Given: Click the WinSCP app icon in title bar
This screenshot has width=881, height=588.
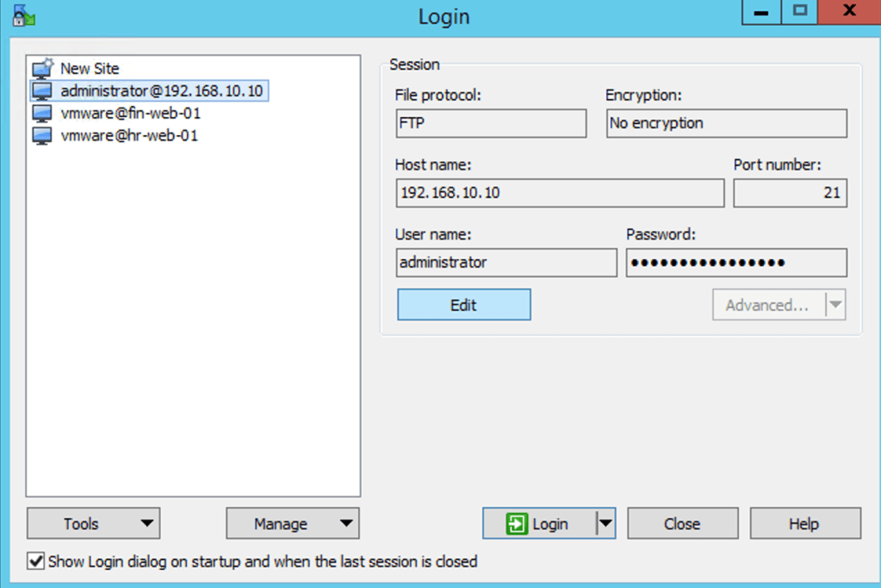Looking at the screenshot, I should 24,15.
